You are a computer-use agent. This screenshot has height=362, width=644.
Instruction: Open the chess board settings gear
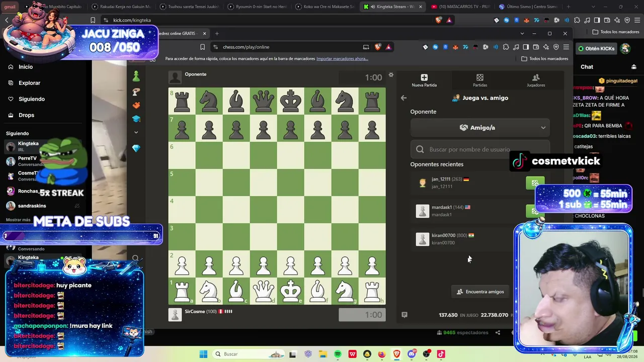coord(391,75)
